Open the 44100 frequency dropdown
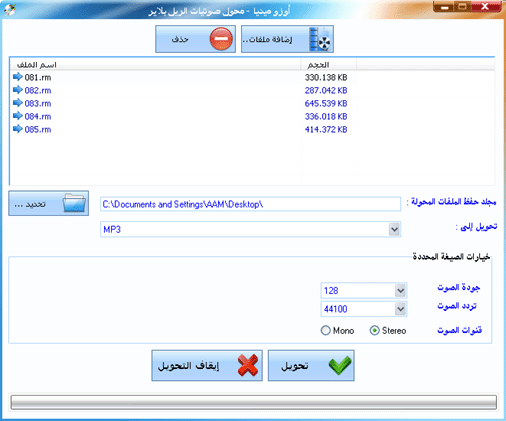This screenshot has height=421, width=506. [x=400, y=309]
